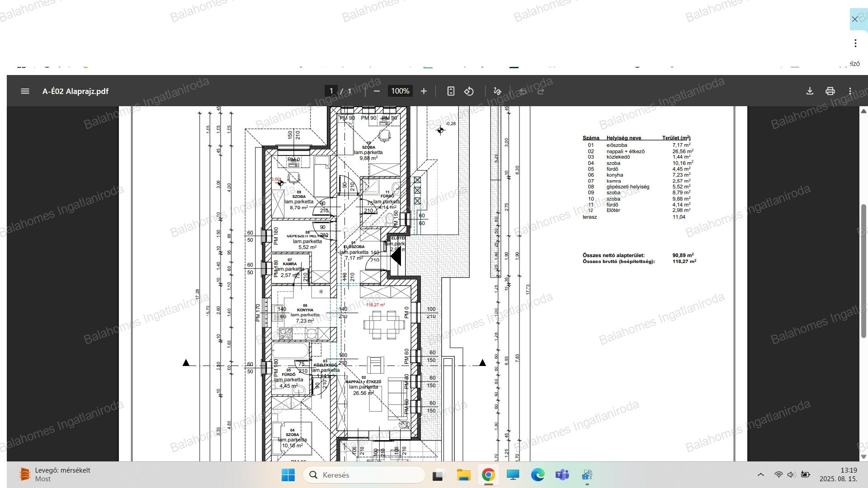Open the Wi-Fi network settings
Image resolution: width=868 pixels, height=488 pixels.
(x=778, y=474)
